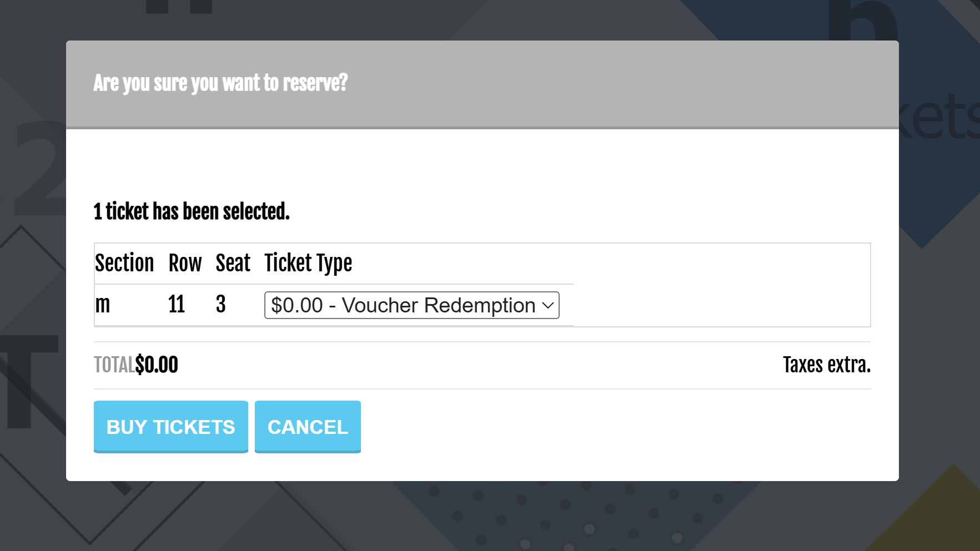This screenshot has width=980, height=551.
Task: Select the row value '11' cell
Action: [177, 304]
